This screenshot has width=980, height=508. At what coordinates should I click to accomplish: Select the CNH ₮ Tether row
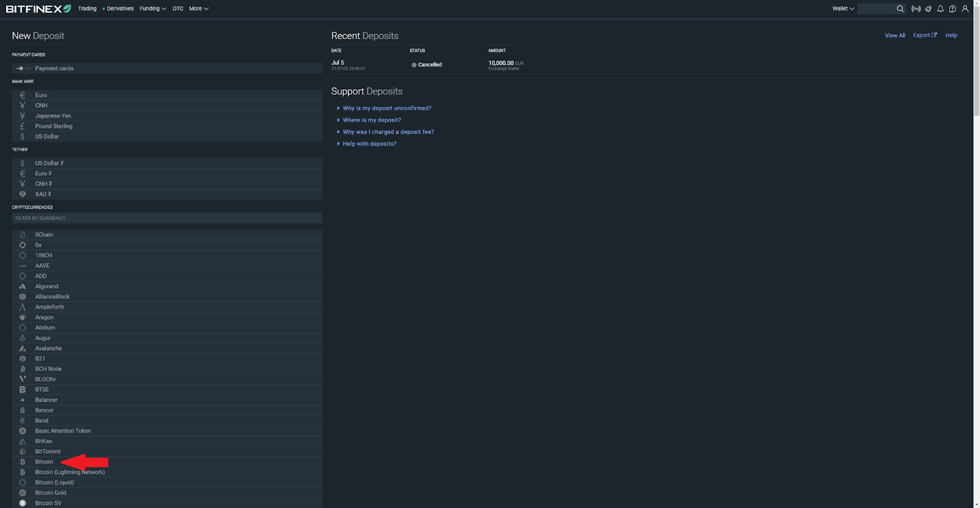coord(167,184)
